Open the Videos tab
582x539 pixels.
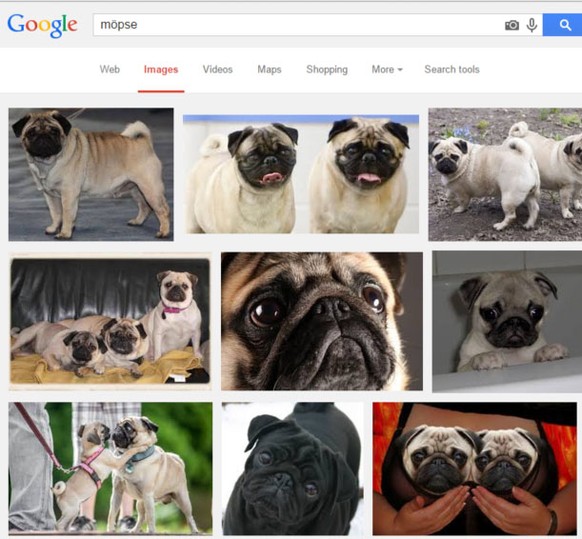tap(218, 69)
